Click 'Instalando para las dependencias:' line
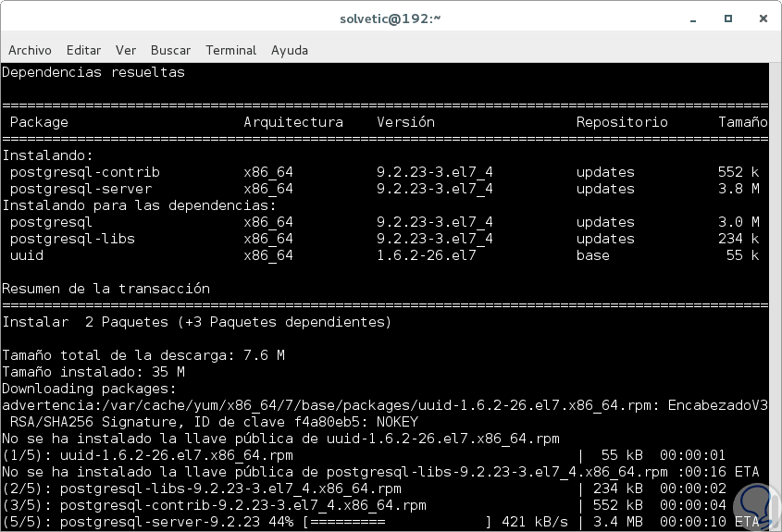The height and width of the screenshot is (532, 782). [x=139, y=205]
